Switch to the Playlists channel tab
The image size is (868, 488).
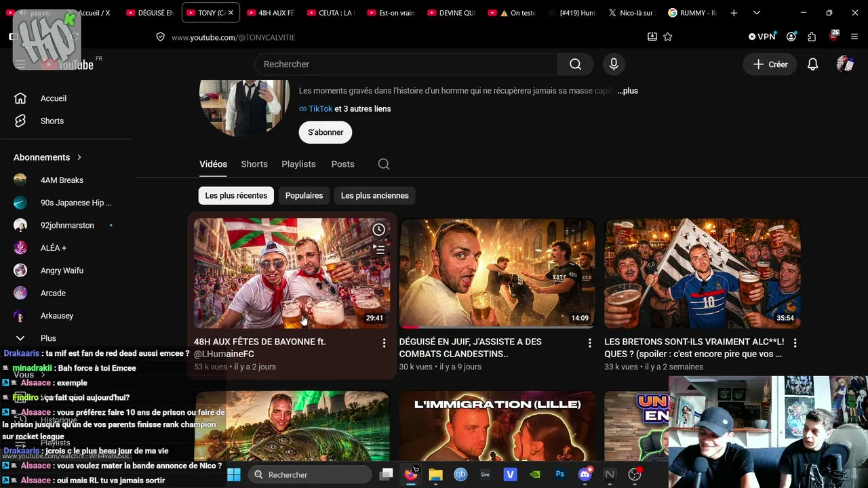[298, 164]
